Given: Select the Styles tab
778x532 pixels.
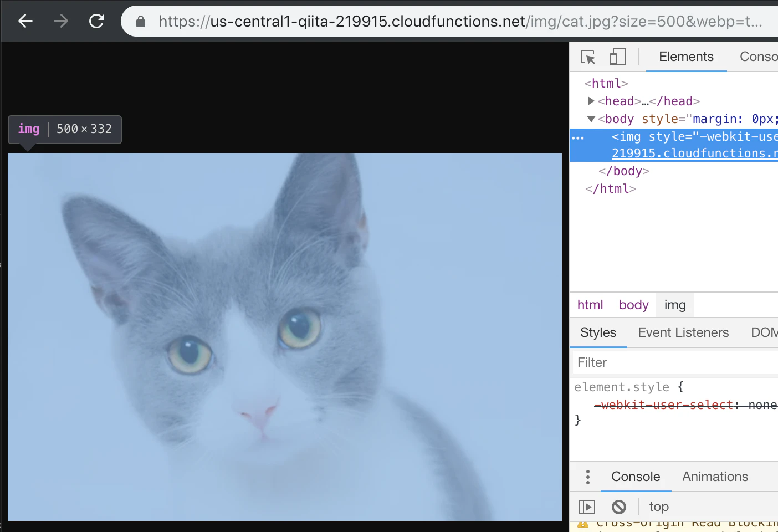Looking at the screenshot, I should [x=598, y=332].
